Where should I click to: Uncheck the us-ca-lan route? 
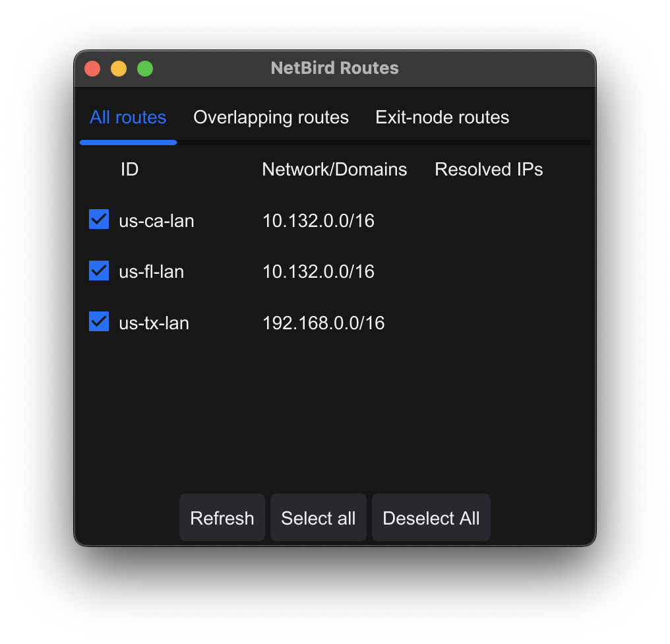point(98,219)
